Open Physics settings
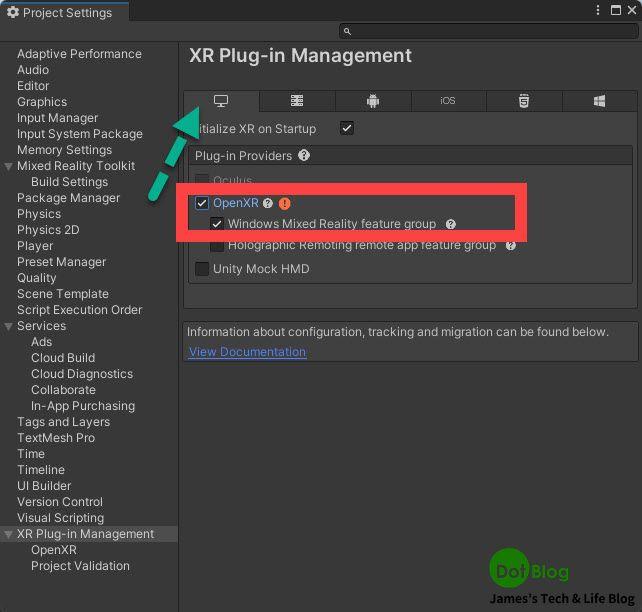 click(x=39, y=214)
